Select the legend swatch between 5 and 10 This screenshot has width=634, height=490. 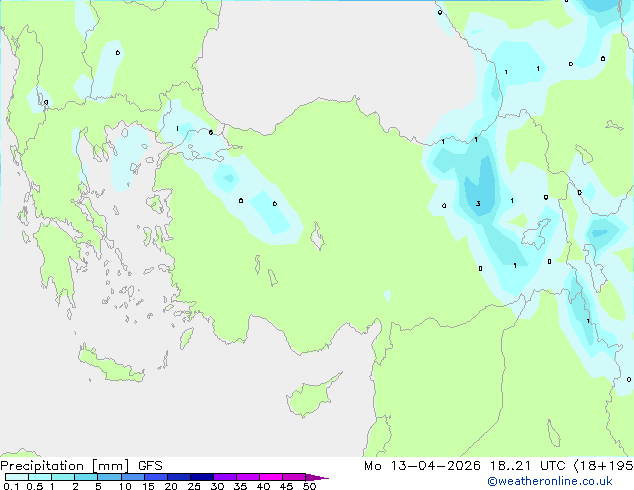(x=109, y=477)
